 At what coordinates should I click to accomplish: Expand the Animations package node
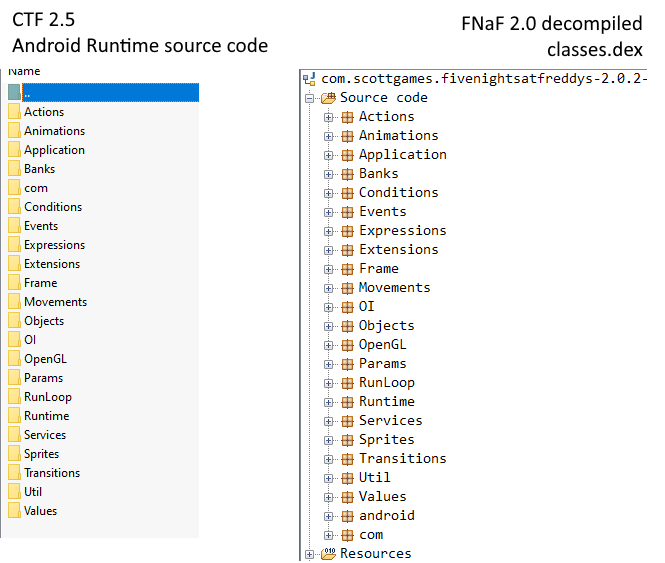click(328, 136)
